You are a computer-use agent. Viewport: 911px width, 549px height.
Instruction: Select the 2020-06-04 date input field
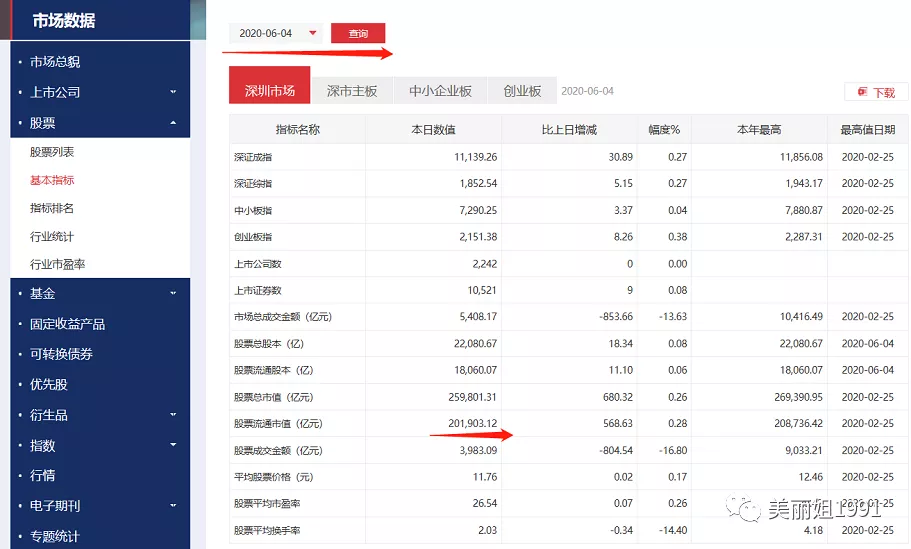(275, 33)
